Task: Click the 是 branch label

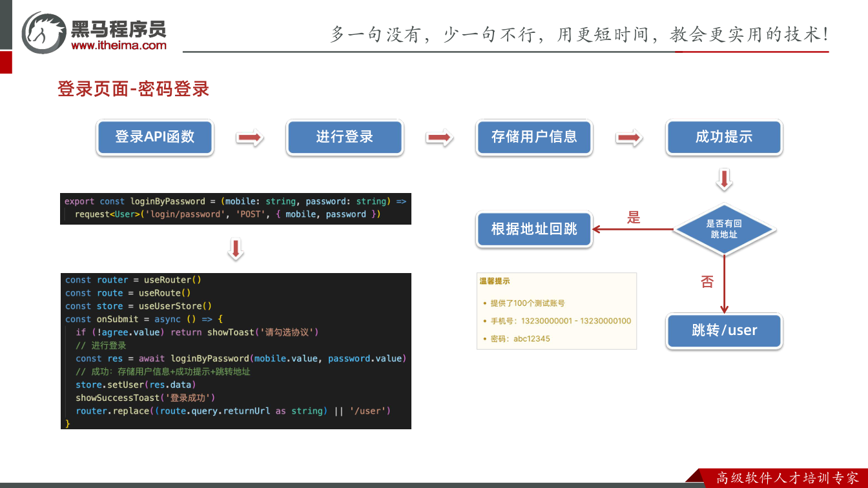Action: point(634,218)
